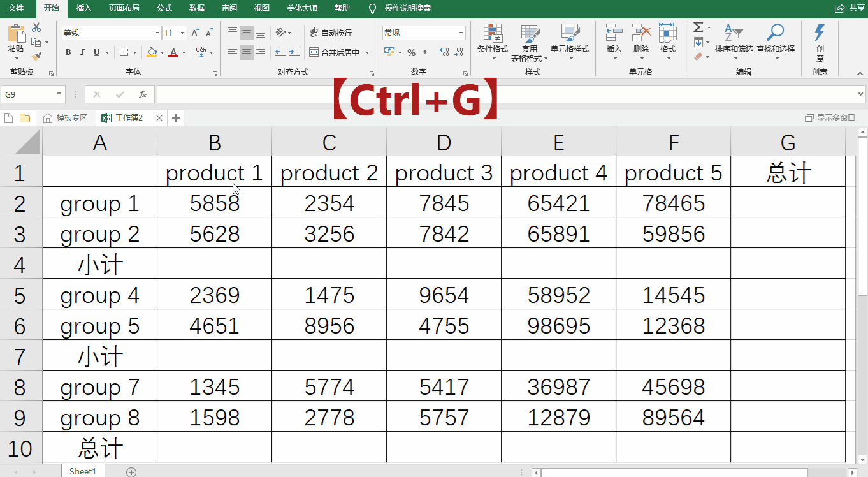
Task: Apply percent style format
Action: click(411, 52)
